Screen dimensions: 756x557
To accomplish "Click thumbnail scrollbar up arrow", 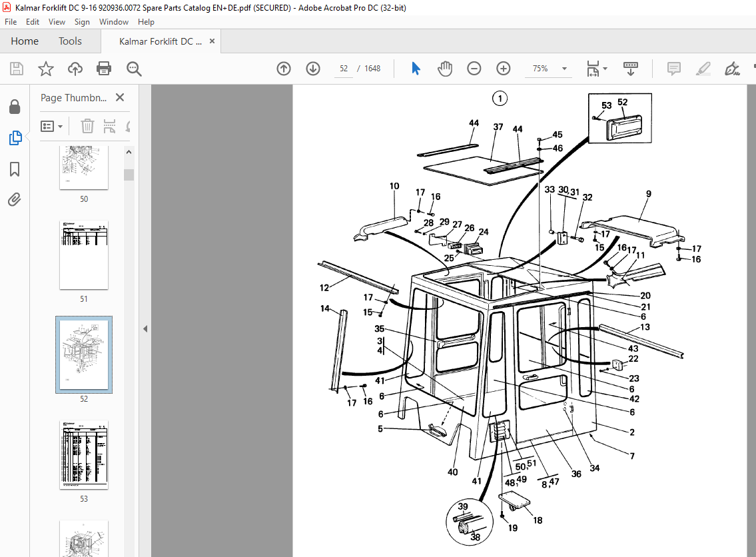I will [129, 152].
